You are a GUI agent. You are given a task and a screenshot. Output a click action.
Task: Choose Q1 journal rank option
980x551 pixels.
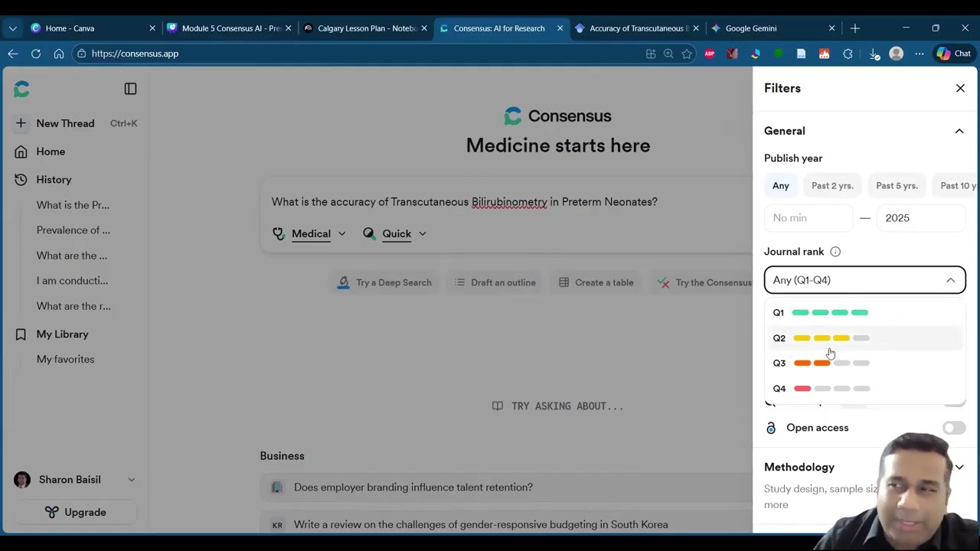(x=865, y=312)
